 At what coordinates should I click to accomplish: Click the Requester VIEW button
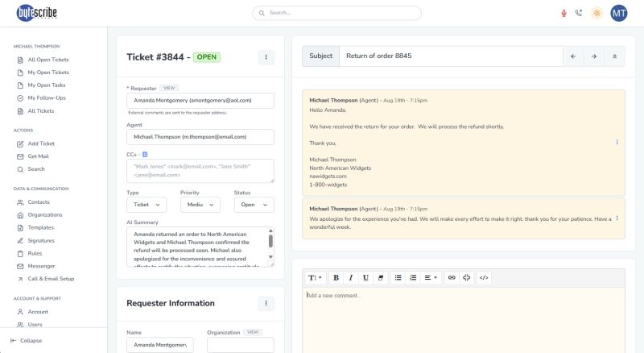point(168,87)
